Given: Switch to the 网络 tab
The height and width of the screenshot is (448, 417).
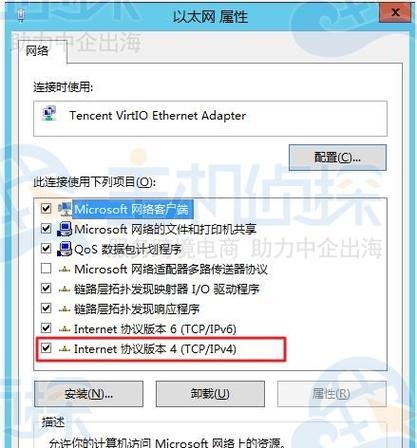Looking at the screenshot, I should point(37,51).
